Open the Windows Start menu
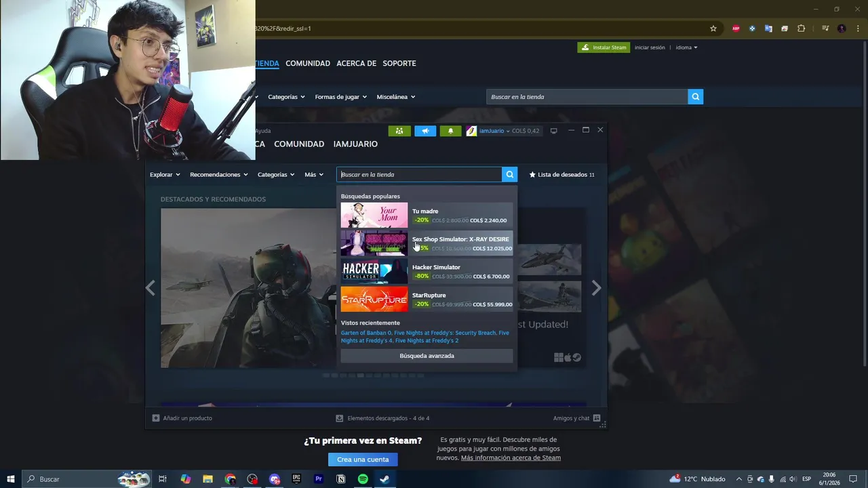The height and width of the screenshot is (488, 868). [x=11, y=479]
